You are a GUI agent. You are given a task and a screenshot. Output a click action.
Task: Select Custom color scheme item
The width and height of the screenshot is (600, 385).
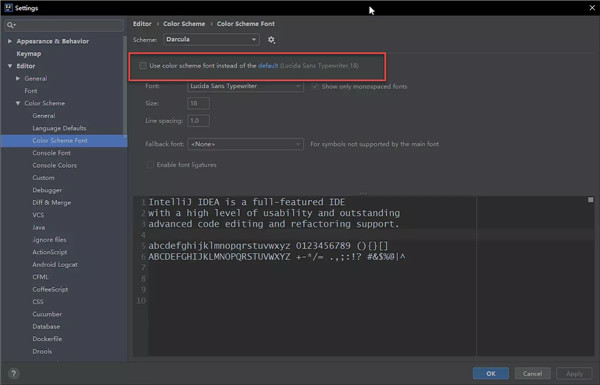click(x=44, y=178)
